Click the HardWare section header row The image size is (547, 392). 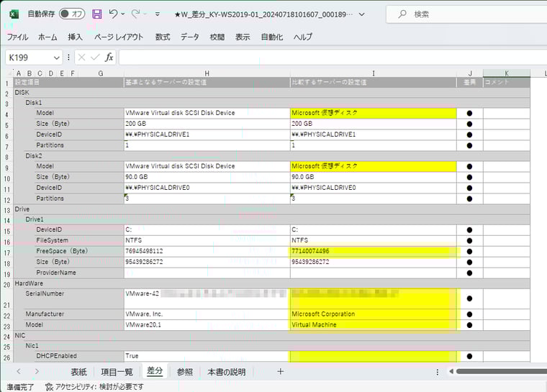(271, 283)
